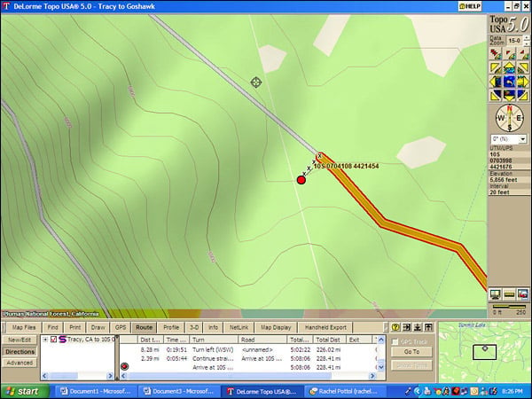This screenshot has height=399, width=532.
Task: Increase Data Zoom with the up stepper
Action: point(527,37)
